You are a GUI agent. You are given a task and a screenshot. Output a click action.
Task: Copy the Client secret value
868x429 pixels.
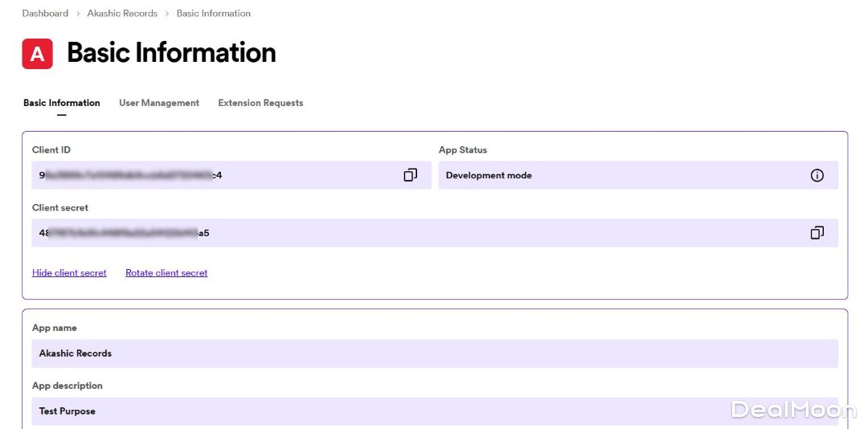coord(817,233)
